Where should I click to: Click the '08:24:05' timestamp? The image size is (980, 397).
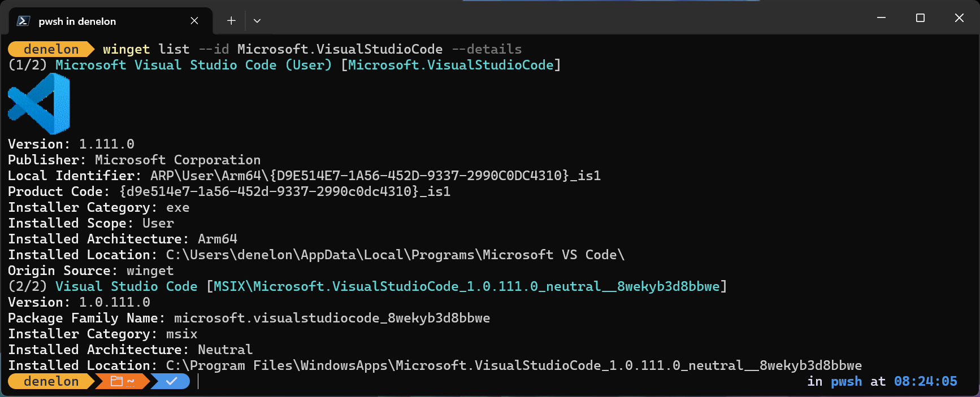tap(925, 381)
